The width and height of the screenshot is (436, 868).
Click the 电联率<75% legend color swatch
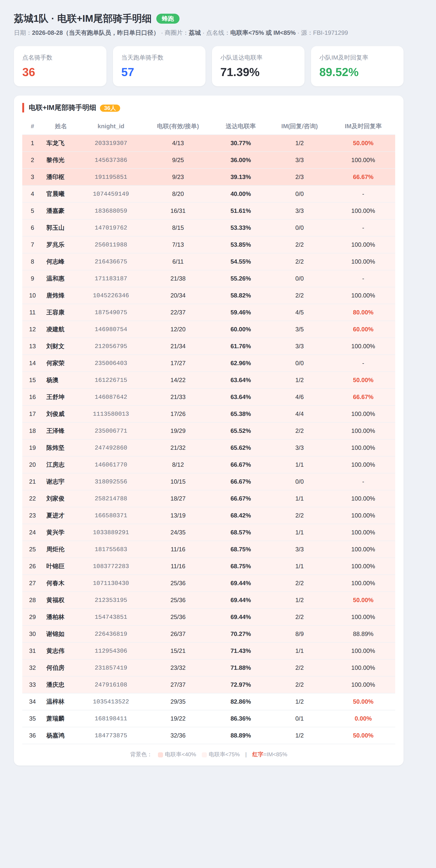pos(204,755)
